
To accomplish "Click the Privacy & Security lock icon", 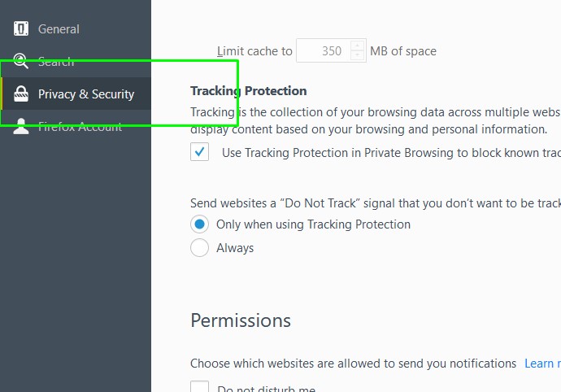I will 21,94.
